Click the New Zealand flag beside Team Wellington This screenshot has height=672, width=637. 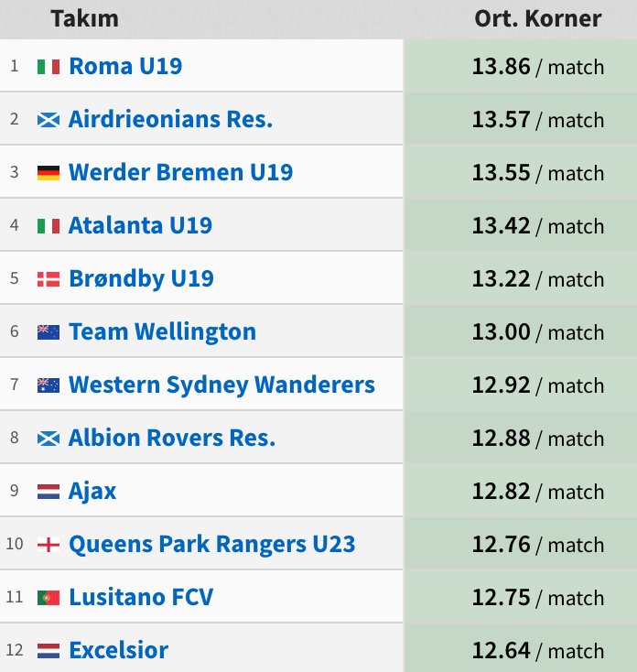coord(49,332)
